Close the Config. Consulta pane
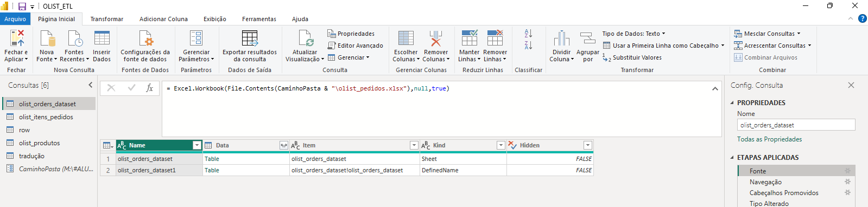Image resolution: width=868 pixels, height=207 pixels. [851, 85]
